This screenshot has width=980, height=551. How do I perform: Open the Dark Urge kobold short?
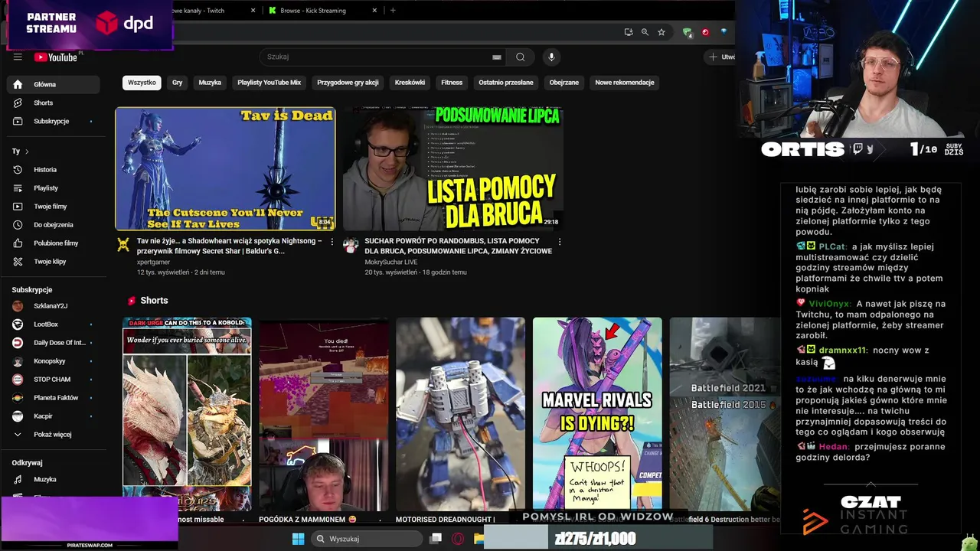(x=187, y=414)
